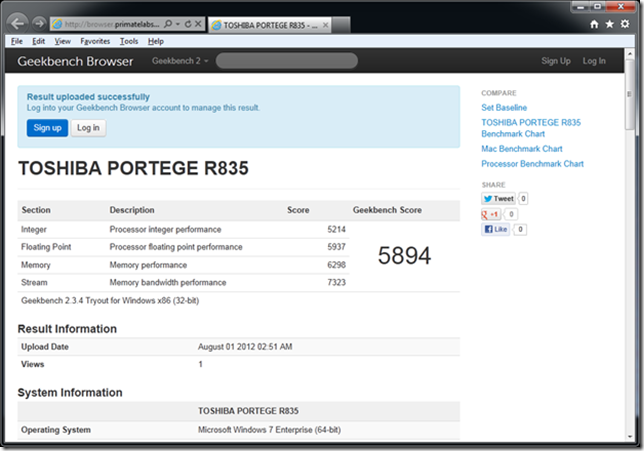Click the 'Processor integer performance' description
The height and width of the screenshot is (451, 644).
click(x=165, y=229)
